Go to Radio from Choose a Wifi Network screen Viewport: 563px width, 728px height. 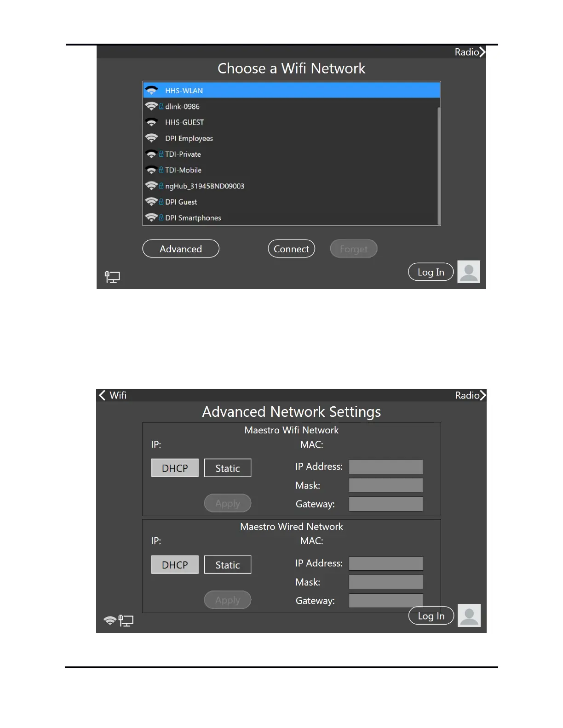click(x=470, y=52)
